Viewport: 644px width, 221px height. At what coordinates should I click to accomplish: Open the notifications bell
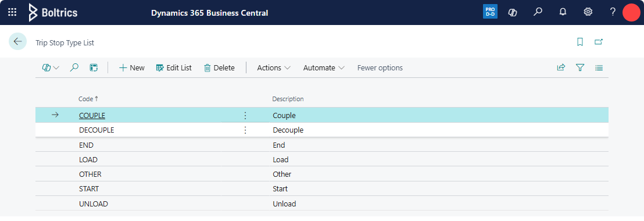tap(563, 12)
